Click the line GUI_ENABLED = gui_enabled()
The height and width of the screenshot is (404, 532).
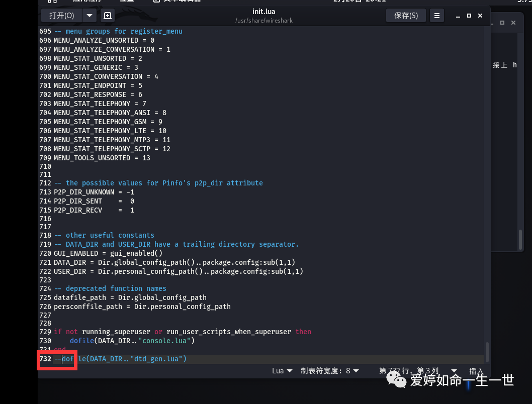108,253
